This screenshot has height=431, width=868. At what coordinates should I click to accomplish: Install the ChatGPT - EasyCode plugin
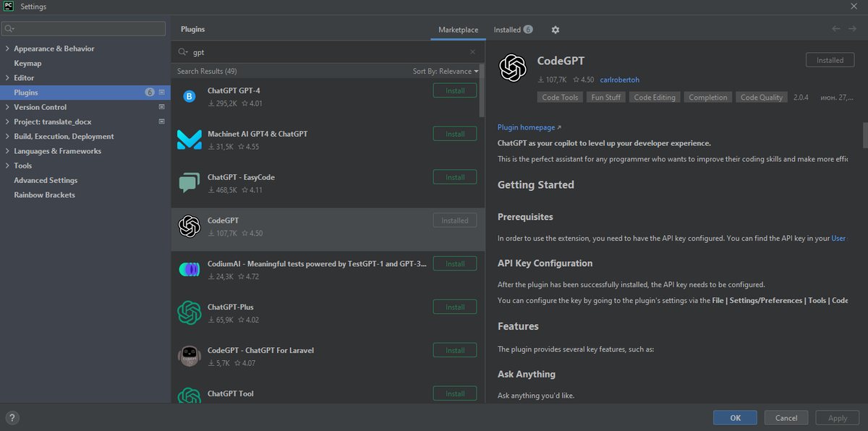point(455,177)
